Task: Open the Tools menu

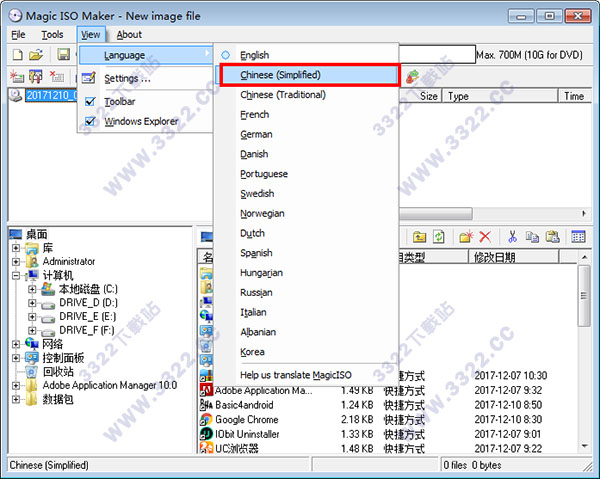Action: coord(52,35)
